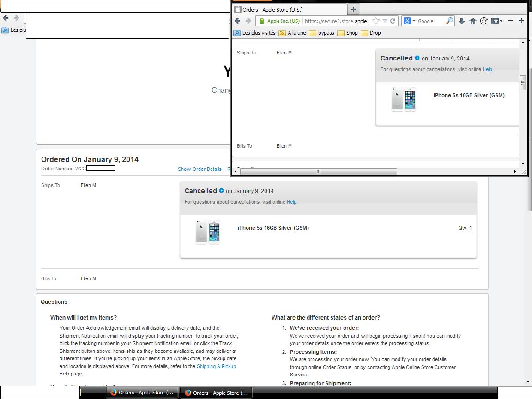Click When will I get my items? heading

(84, 318)
